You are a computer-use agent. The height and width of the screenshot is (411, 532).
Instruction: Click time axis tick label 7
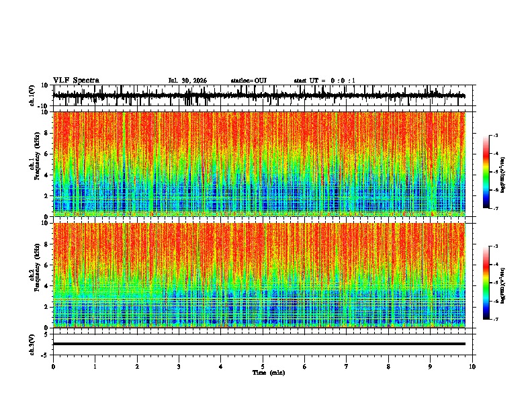tap(347, 366)
